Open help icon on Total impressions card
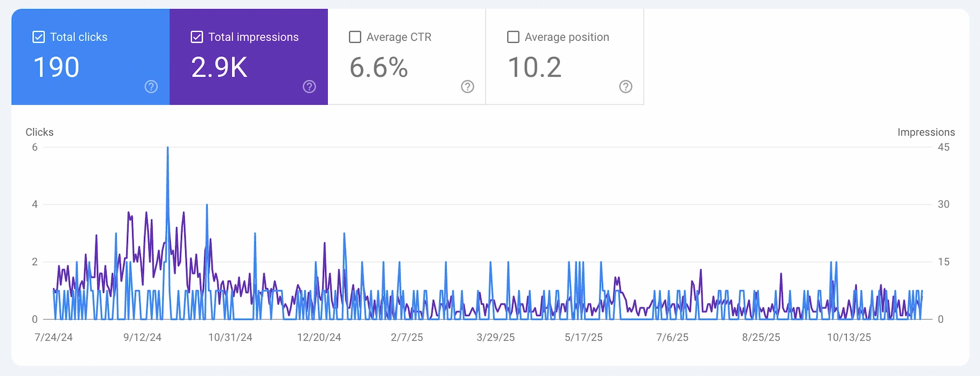 click(x=309, y=87)
